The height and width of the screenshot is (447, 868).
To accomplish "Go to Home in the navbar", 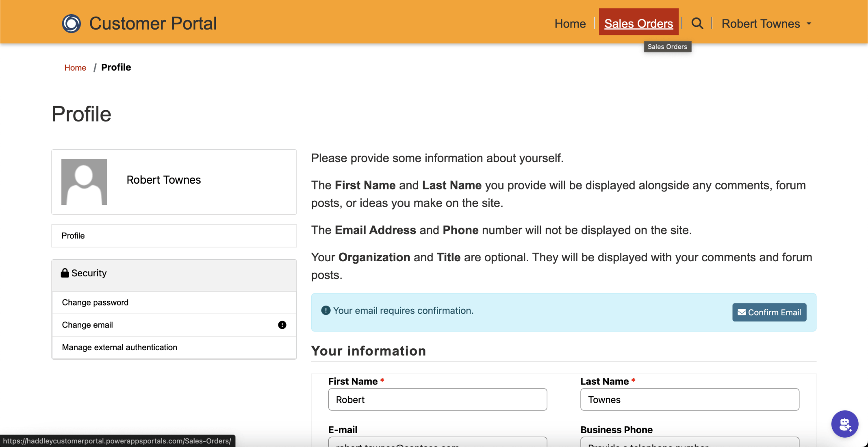I will [x=570, y=24].
